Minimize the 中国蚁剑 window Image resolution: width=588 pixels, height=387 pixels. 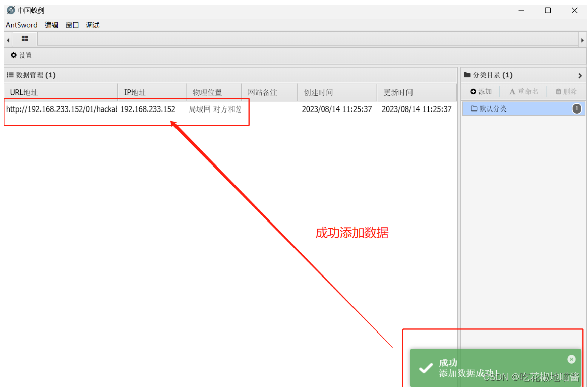521,10
